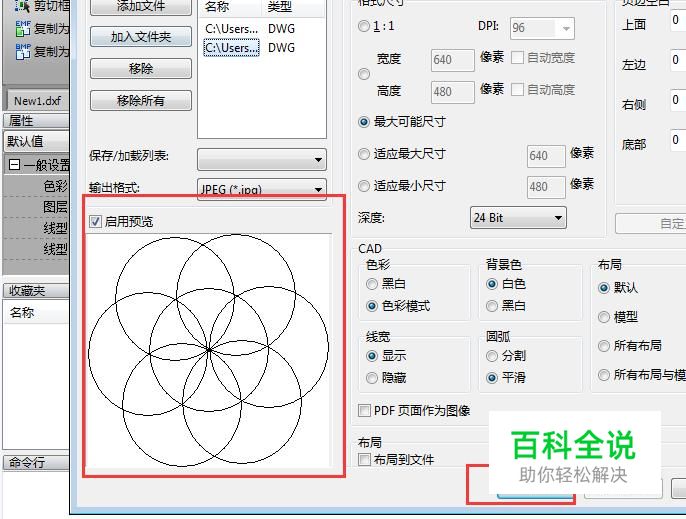Select 所有布局与模型 radio button
Screen dimensions: 686x519
pos(604,375)
